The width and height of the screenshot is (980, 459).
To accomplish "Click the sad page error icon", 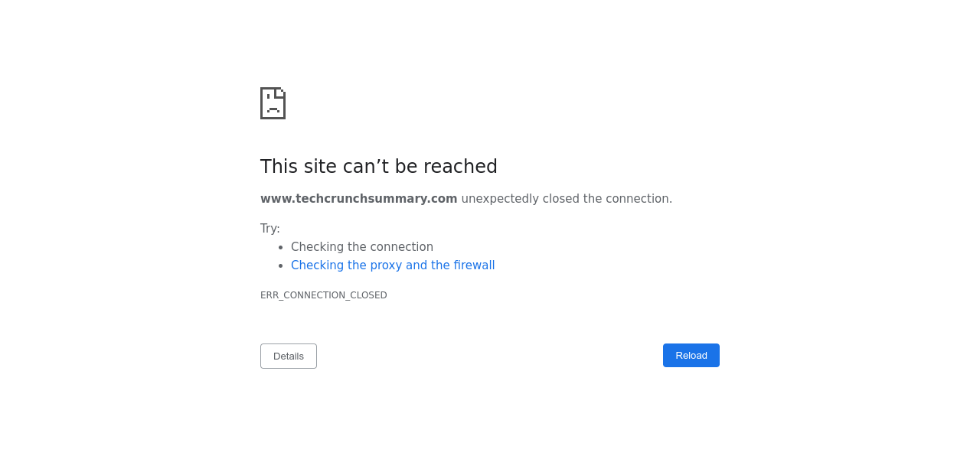I will [273, 103].
